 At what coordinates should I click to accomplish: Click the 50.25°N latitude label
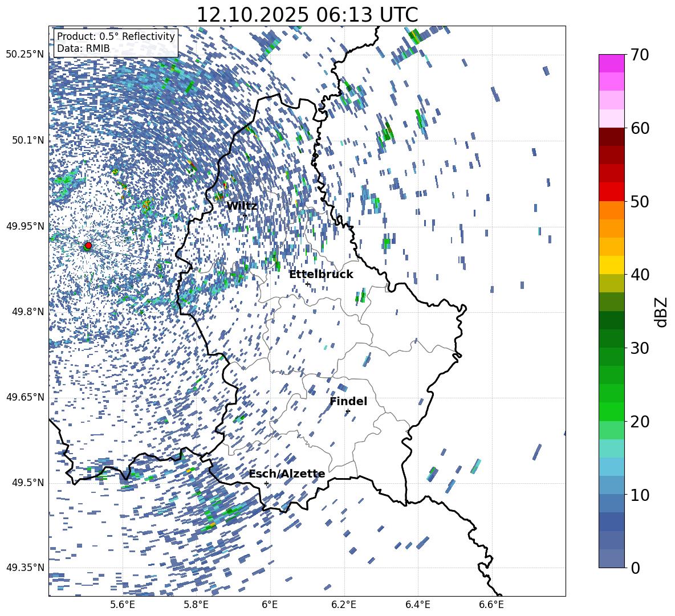tap(25, 55)
